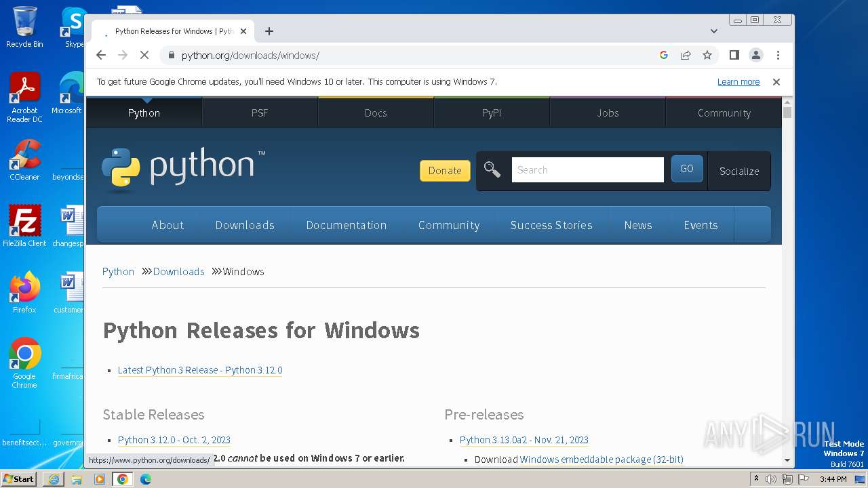Stop page loading with X button
Image resolution: width=868 pixels, height=488 pixels.
point(144,55)
